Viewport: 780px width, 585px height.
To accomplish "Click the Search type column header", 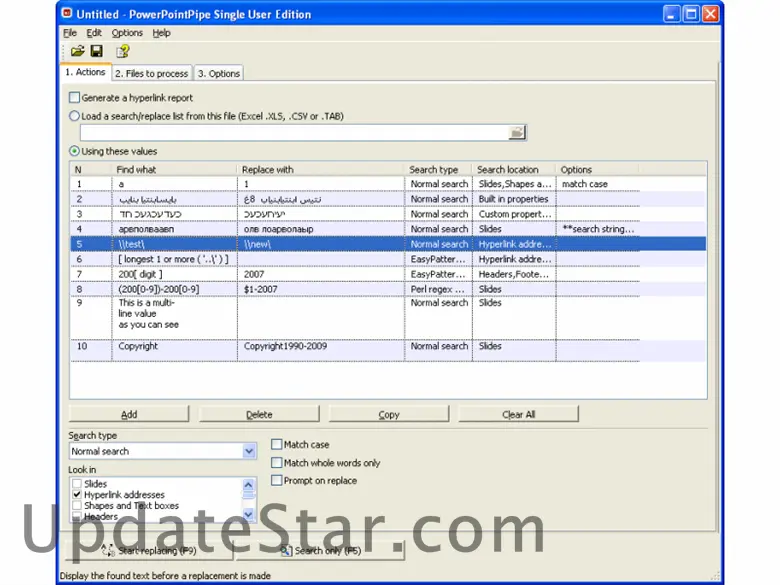I will point(439,169).
